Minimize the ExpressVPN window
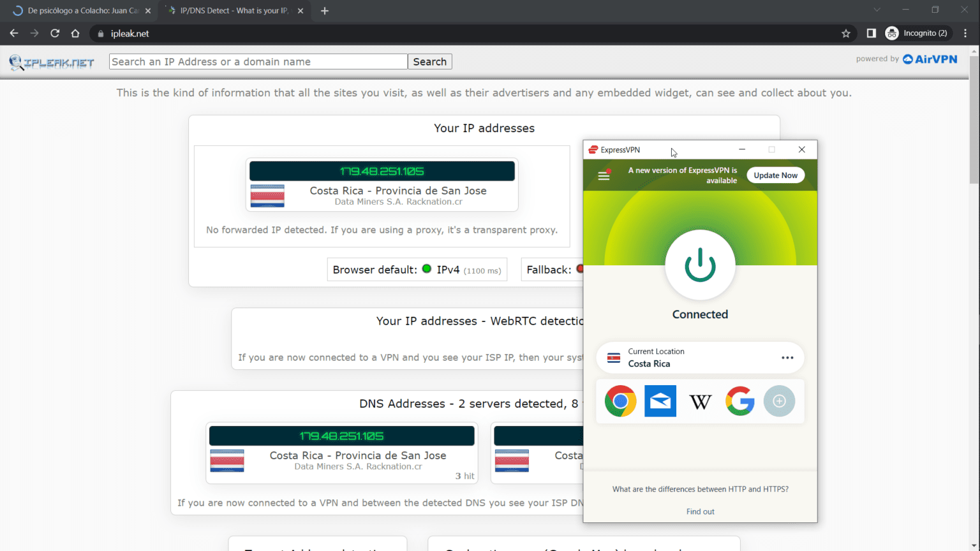Image resolution: width=980 pixels, height=551 pixels. pos(742,149)
